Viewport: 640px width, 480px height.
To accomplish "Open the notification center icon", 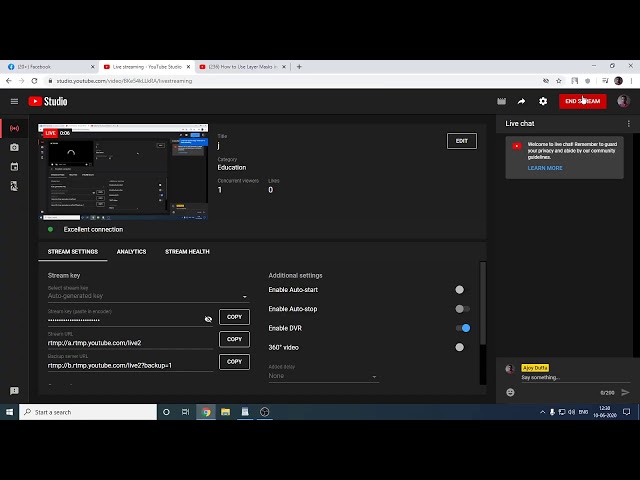I will coord(627,412).
